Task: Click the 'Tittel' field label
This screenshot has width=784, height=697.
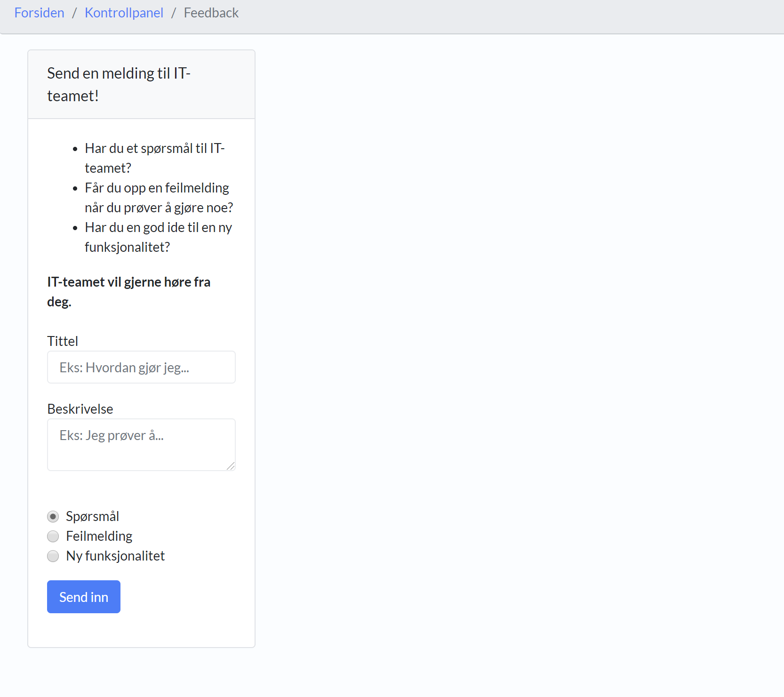Action: [63, 341]
